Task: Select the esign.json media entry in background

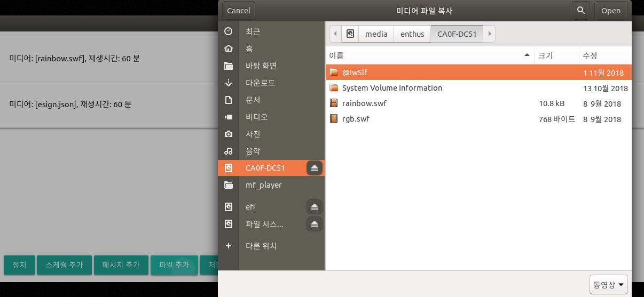Action: coord(109,105)
